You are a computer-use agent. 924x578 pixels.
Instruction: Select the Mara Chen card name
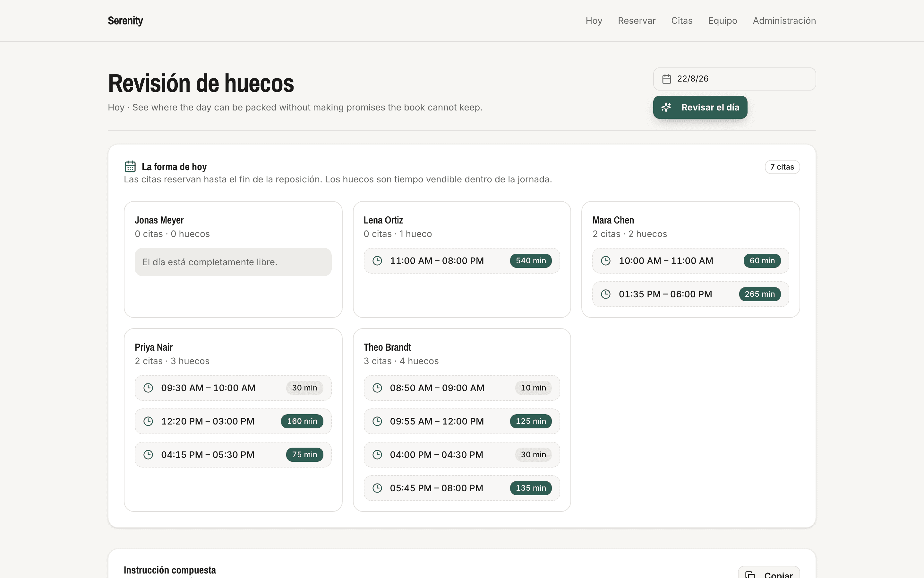click(613, 220)
